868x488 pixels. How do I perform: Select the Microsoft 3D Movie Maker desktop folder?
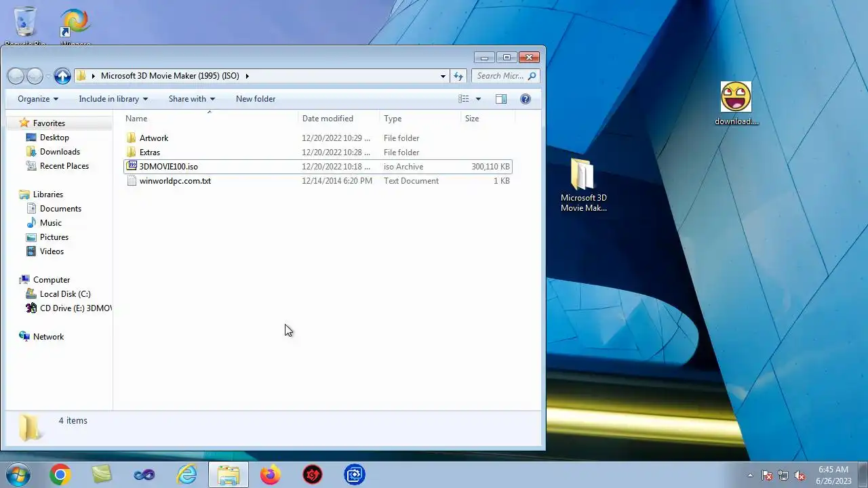pyautogui.click(x=583, y=185)
